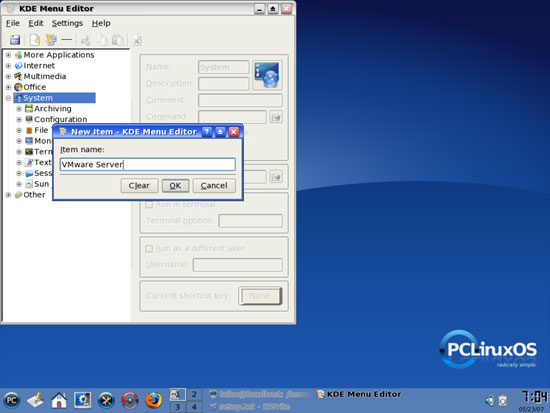Screen dimensions: 550x413
Task: Expand the Office tree node
Action: (x=8, y=87)
